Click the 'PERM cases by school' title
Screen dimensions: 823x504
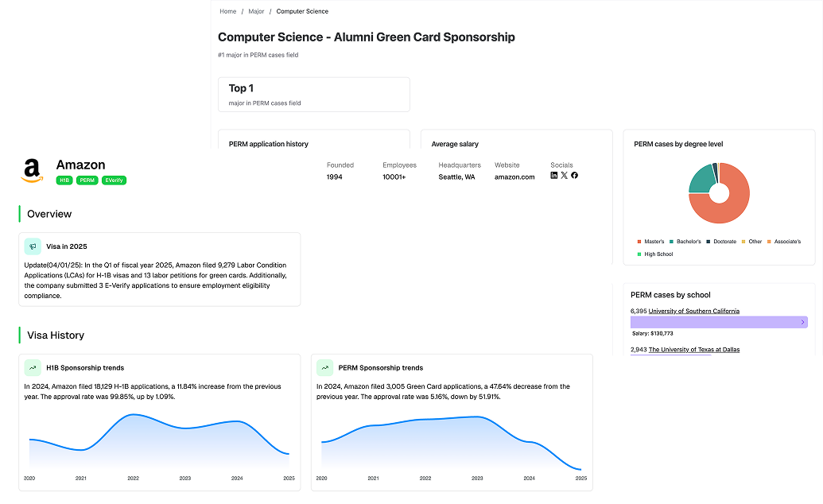(670, 295)
